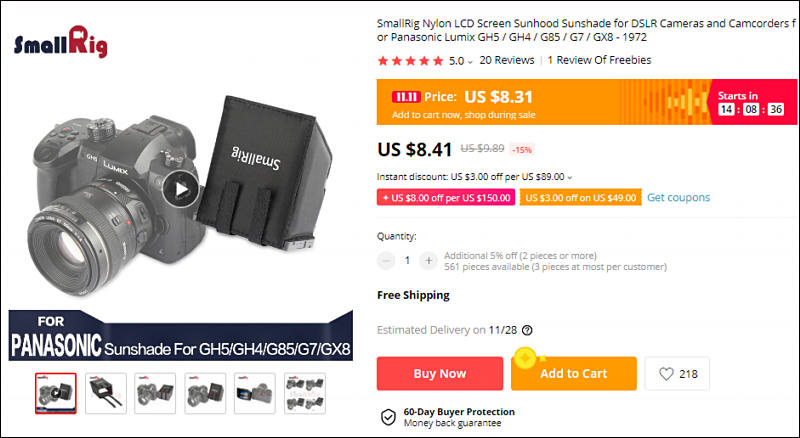Viewport: 800px width, 438px height.
Task: Expand the 5.0 rating breakdown arrow
Action: pyautogui.click(x=470, y=62)
